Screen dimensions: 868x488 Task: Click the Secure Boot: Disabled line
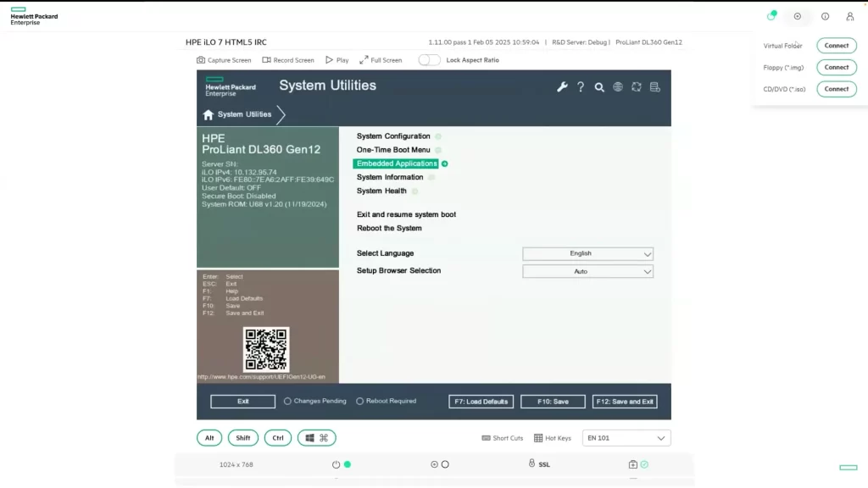[x=238, y=196]
